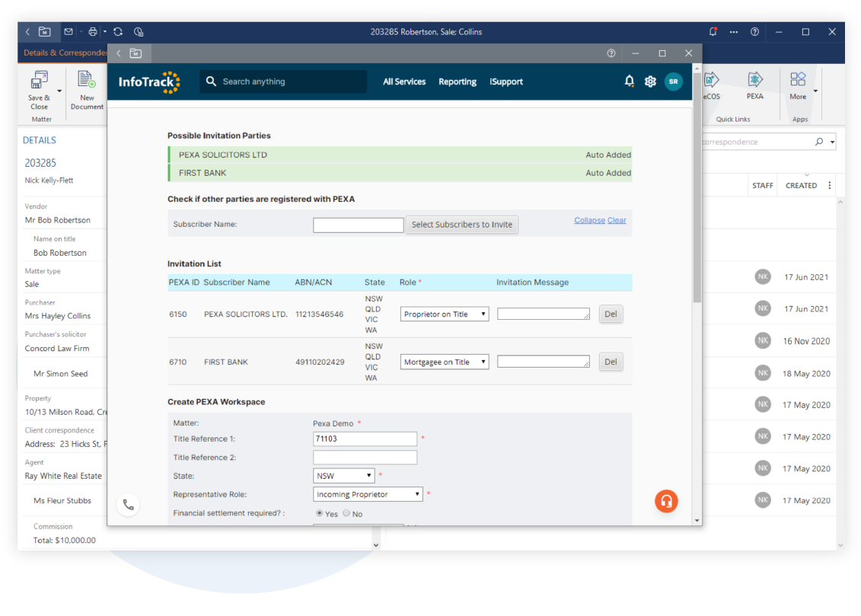Click the phone call icon
Image resolution: width=861 pixels, height=616 pixels.
click(x=128, y=505)
